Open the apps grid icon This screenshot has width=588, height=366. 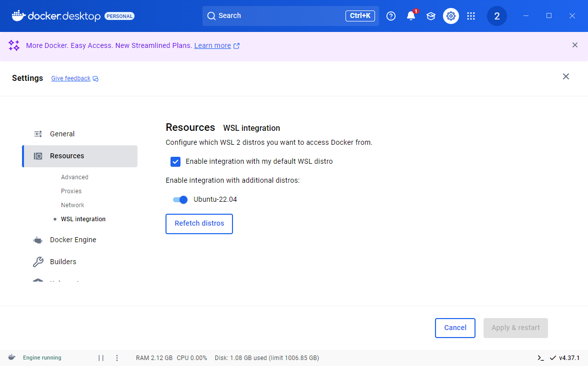[471, 16]
